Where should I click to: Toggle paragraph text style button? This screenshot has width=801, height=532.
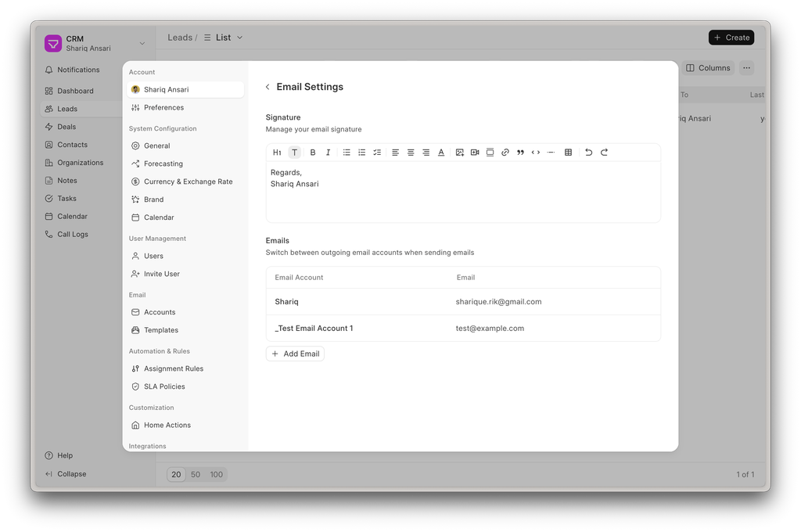pyautogui.click(x=294, y=153)
